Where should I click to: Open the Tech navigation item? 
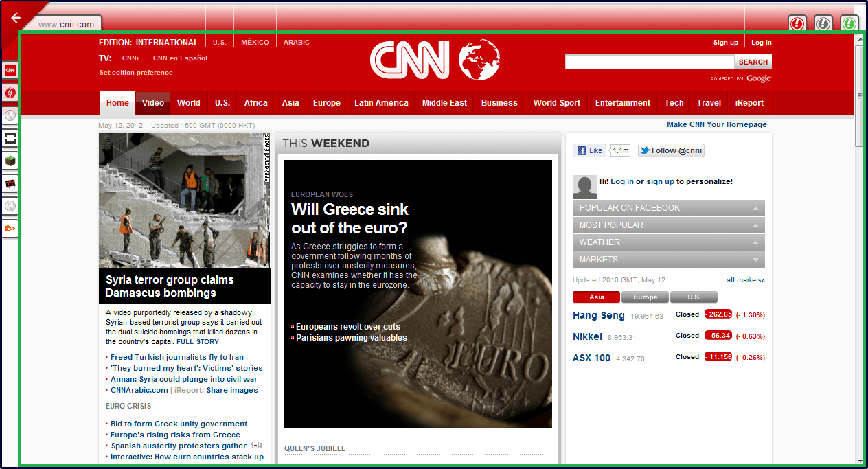[x=674, y=103]
